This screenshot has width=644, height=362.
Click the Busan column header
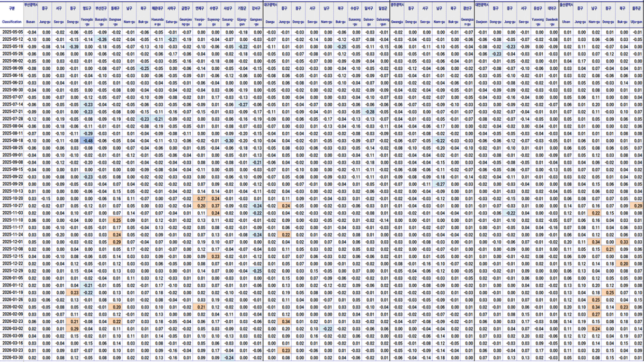[x=31, y=22]
